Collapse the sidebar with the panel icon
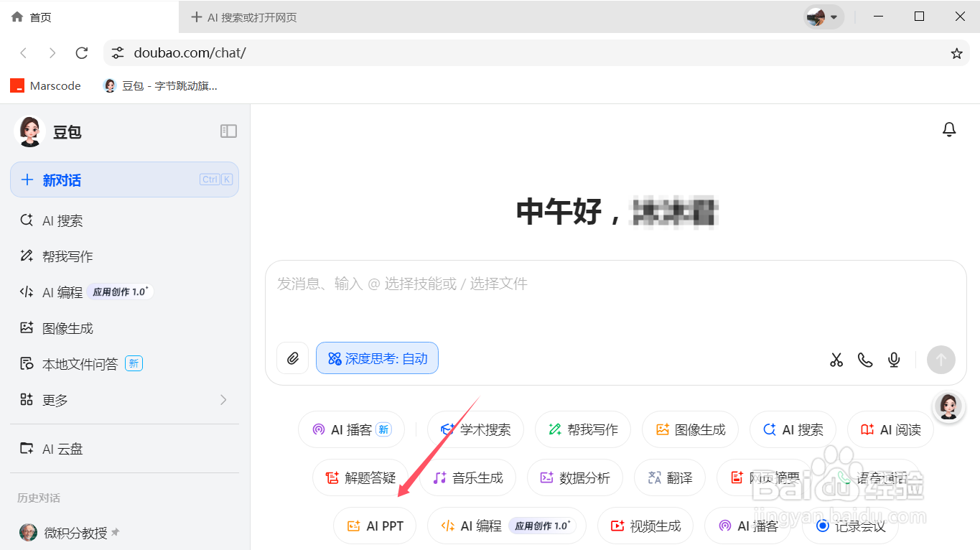The width and height of the screenshot is (980, 550). pos(228,131)
